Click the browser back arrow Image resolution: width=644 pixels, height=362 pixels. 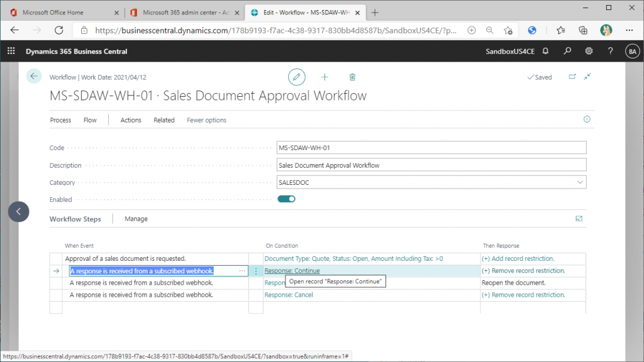tap(15, 30)
